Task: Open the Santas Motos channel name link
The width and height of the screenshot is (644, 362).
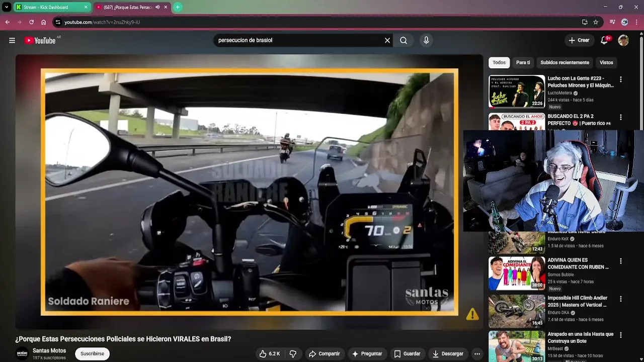Action: click(x=49, y=350)
